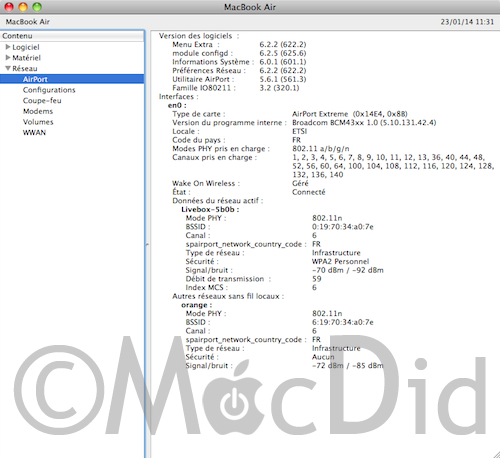The height and width of the screenshot is (458, 500).
Task: Click the window resize grip corner
Action: click(x=496, y=454)
